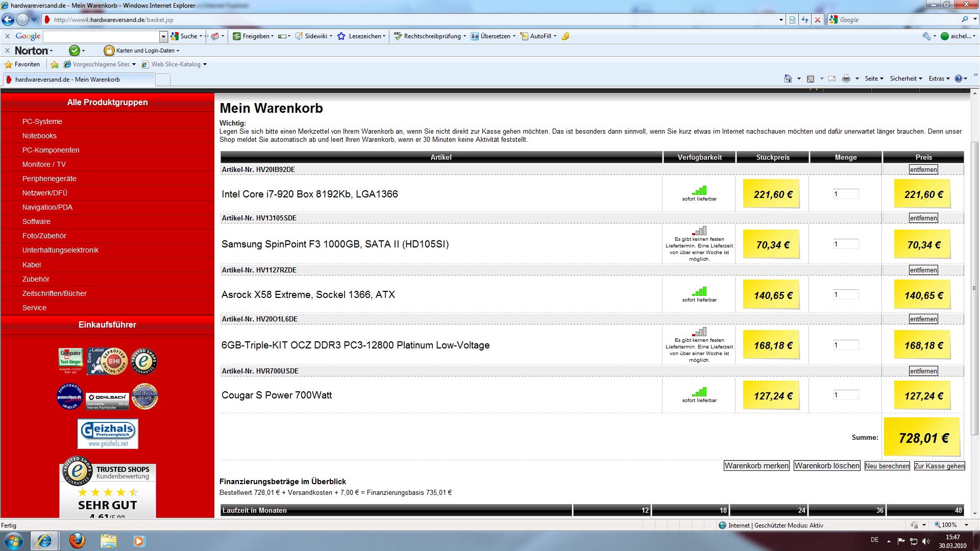980x551 pixels.
Task: Click the yellow highlighter icon in Google toolbar
Action: point(566,36)
